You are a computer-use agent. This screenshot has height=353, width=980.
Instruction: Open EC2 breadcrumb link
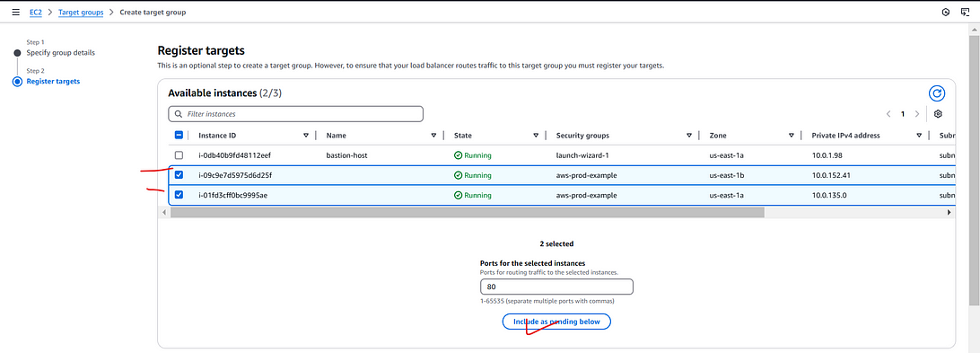(x=36, y=12)
